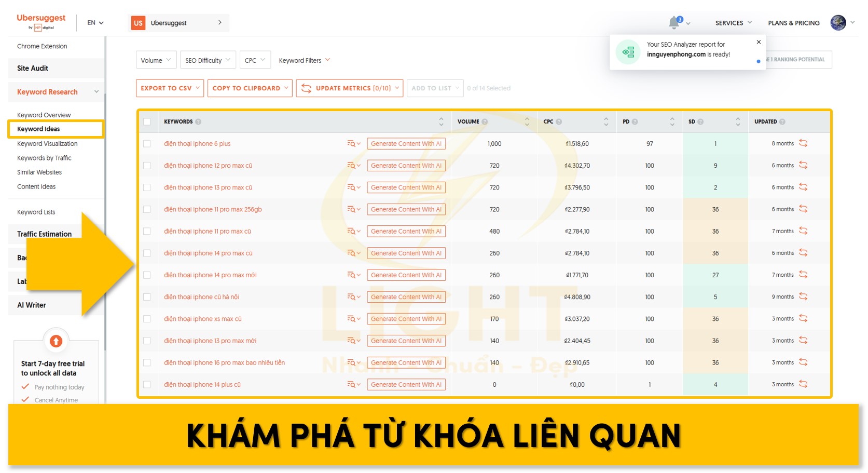The width and height of the screenshot is (868, 473).
Task: Open the user profile avatar
Action: (x=838, y=22)
